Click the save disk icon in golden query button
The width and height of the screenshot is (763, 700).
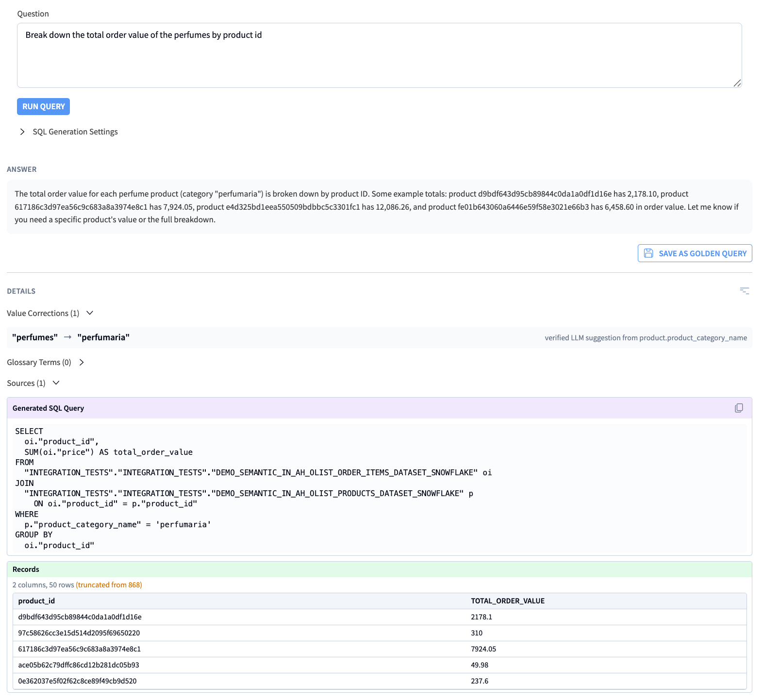648,253
